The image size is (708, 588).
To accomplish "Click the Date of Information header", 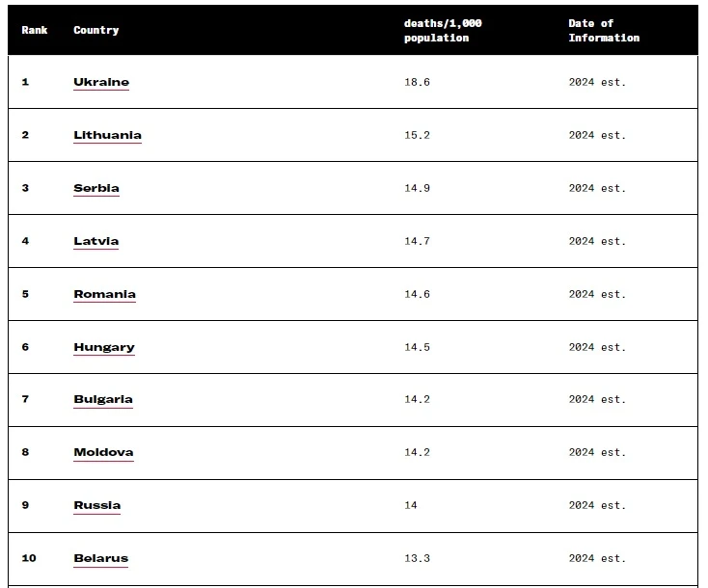I will pos(604,31).
